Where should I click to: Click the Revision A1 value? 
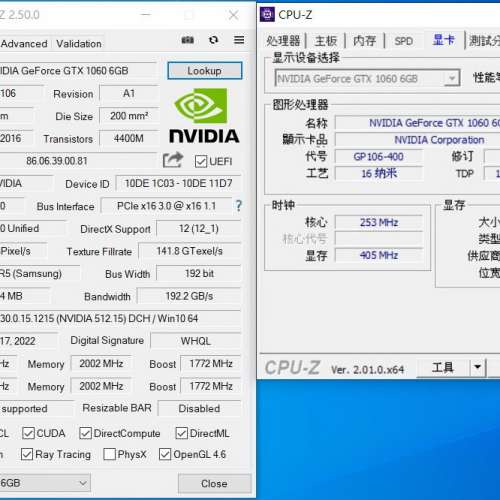pyautogui.click(x=129, y=94)
